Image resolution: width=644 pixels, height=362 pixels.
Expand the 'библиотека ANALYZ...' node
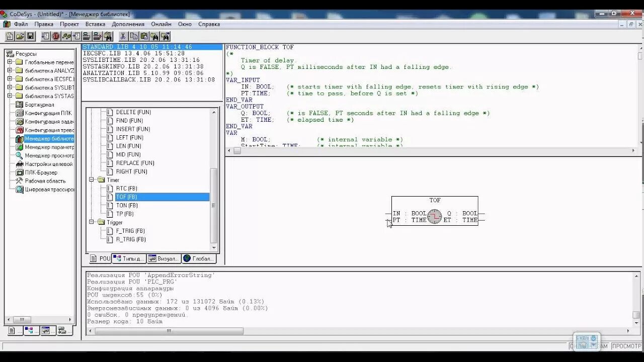(10, 71)
